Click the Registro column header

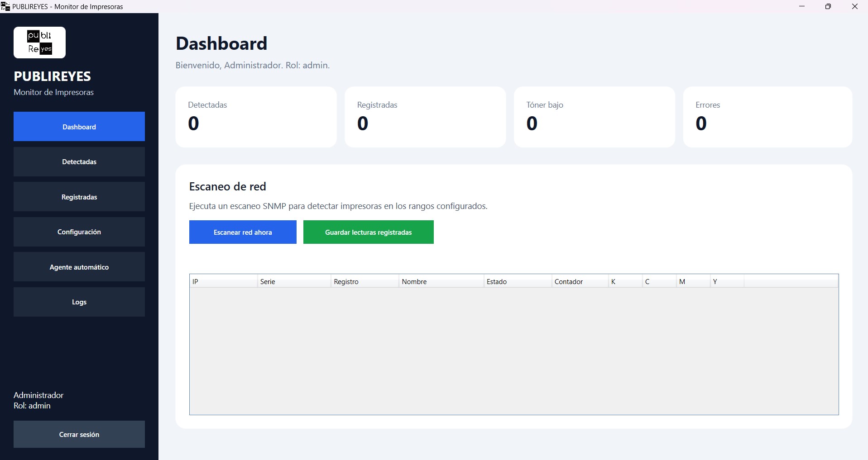[x=365, y=281]
